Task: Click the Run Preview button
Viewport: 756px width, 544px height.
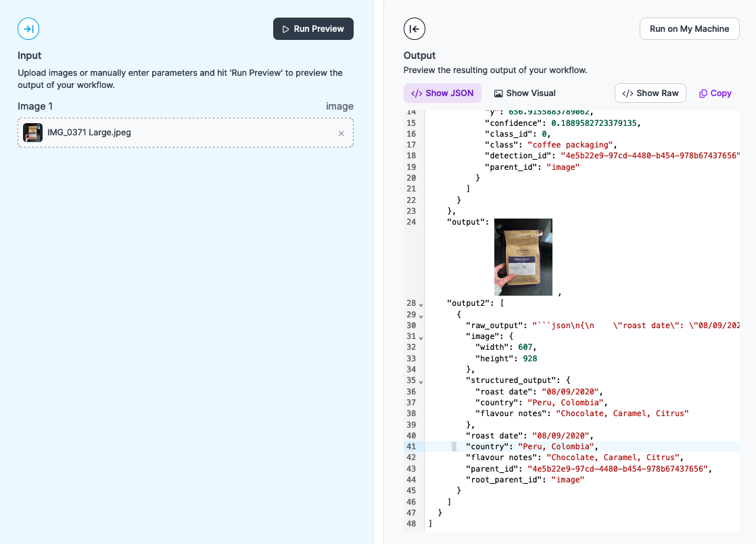Action: point(313,29)
